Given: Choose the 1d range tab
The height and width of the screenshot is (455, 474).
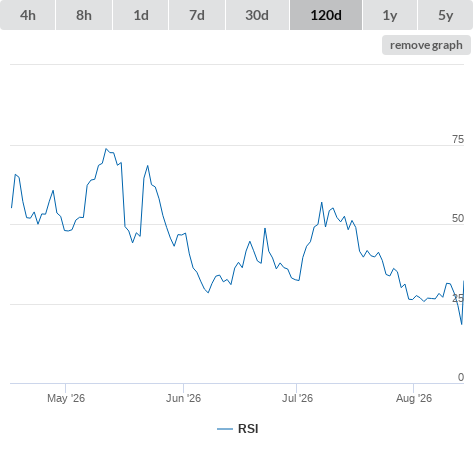Looking at the screenshot, I should 141,15.
